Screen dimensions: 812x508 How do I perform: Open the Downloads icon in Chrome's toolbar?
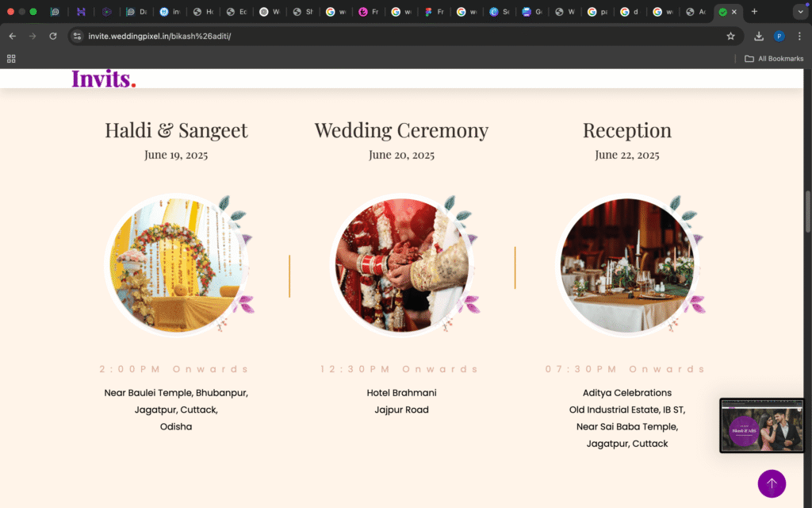coord(760,36)
